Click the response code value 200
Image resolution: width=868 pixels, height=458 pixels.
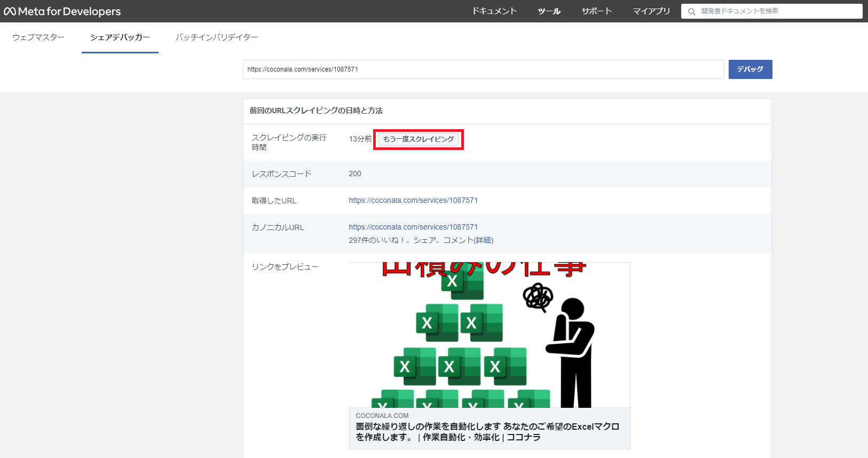tap(355, 173)
